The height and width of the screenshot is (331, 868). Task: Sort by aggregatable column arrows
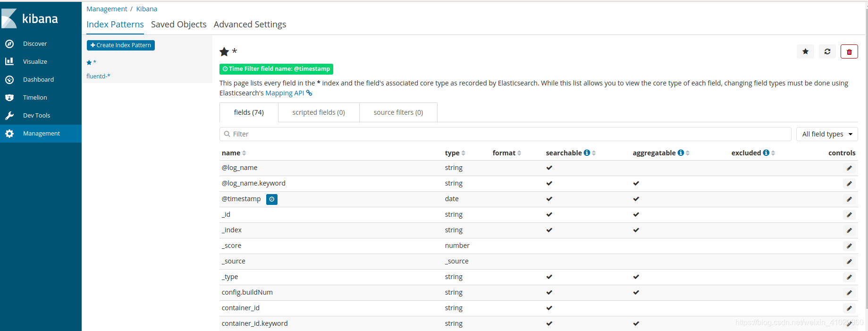point(688,153)
